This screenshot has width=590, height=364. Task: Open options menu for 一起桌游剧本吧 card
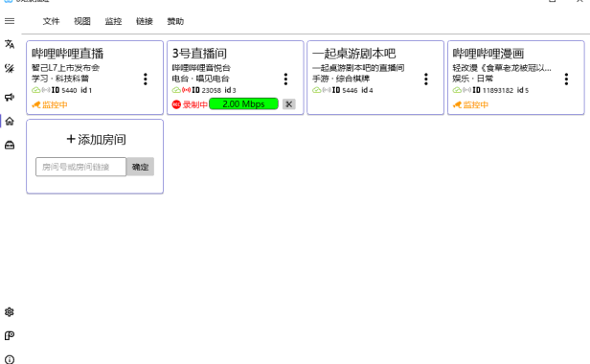click(426, 80)
